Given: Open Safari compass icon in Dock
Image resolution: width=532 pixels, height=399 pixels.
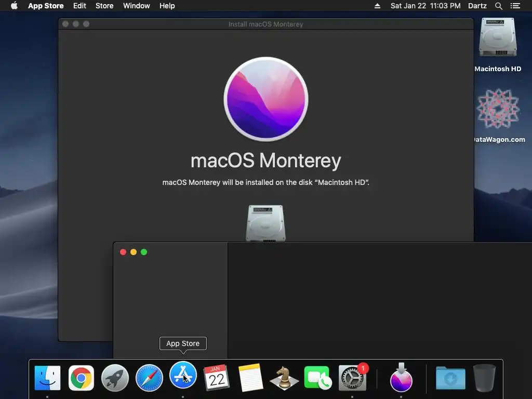Looking at the screenshot, I should point(149,378).
